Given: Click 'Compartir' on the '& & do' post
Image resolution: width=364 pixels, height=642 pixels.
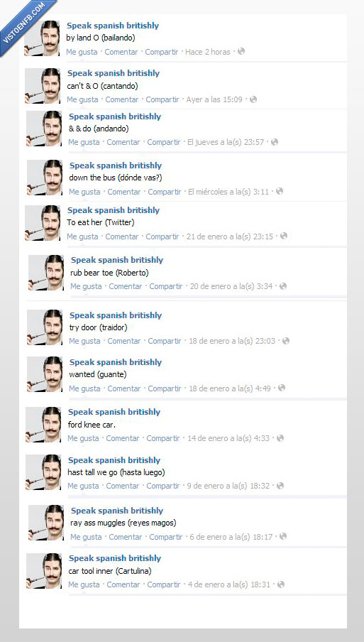Looking at the screenshot, I should tap(164, 142).
